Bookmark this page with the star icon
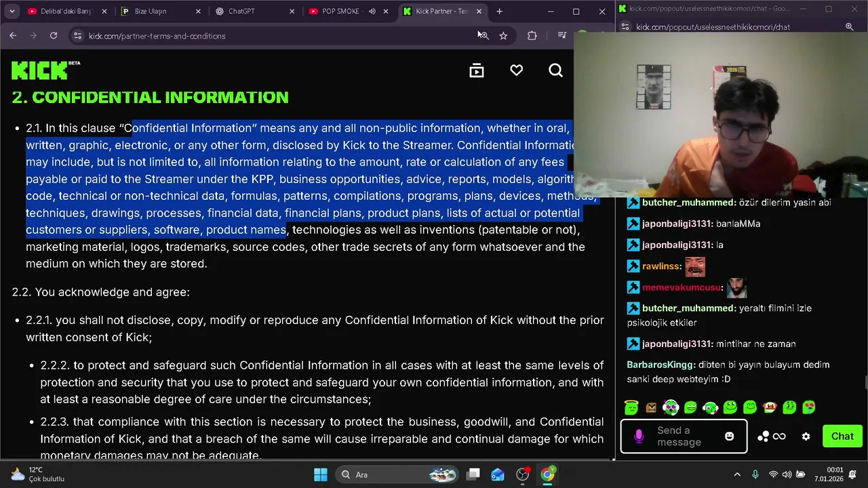Viewport: 868px width, 488px height. 503,35
